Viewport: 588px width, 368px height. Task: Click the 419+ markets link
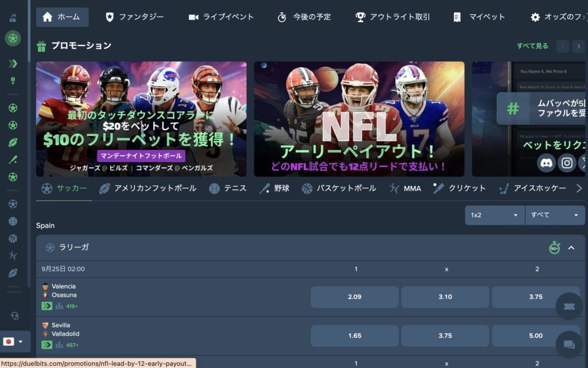coord(72,306)
